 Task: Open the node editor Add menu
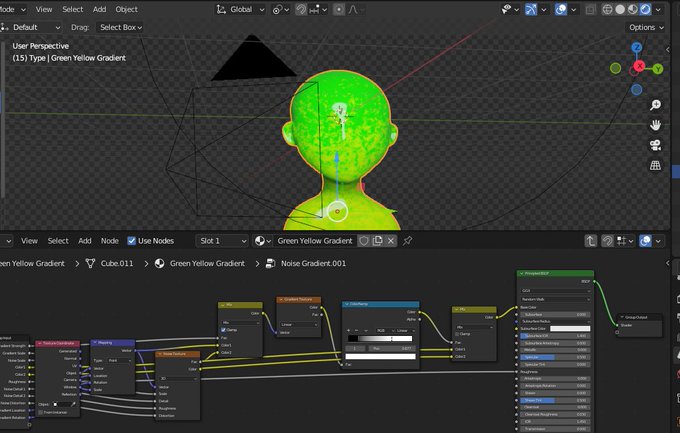(x=85, y=241)
